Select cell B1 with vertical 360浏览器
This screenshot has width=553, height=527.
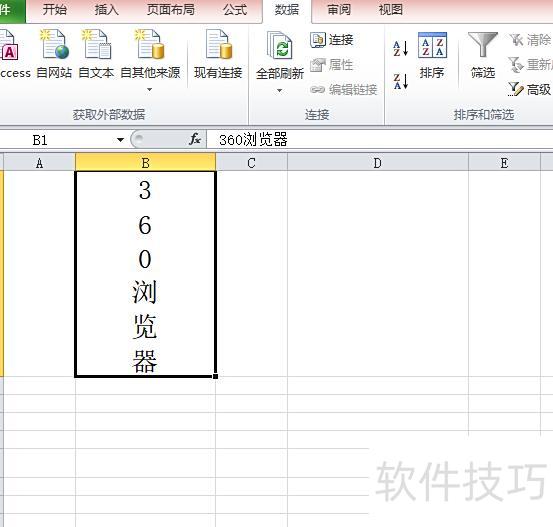pos(145,274)
